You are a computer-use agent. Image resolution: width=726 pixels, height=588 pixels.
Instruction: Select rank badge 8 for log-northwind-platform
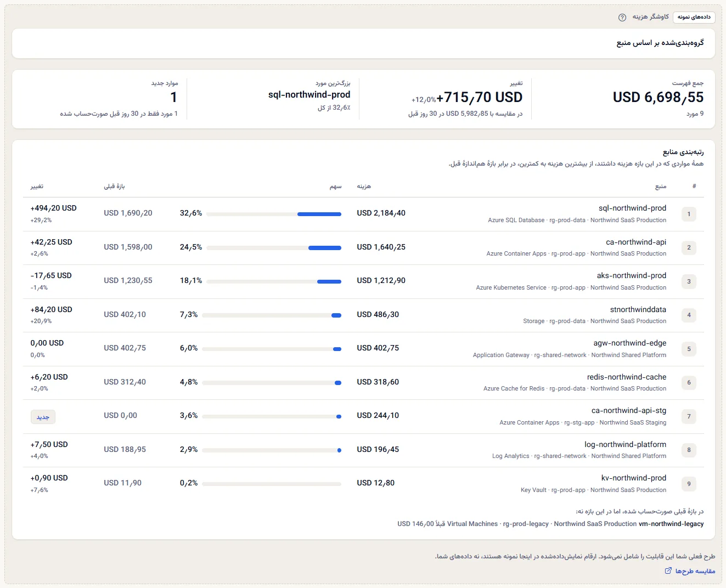(689, 450)
